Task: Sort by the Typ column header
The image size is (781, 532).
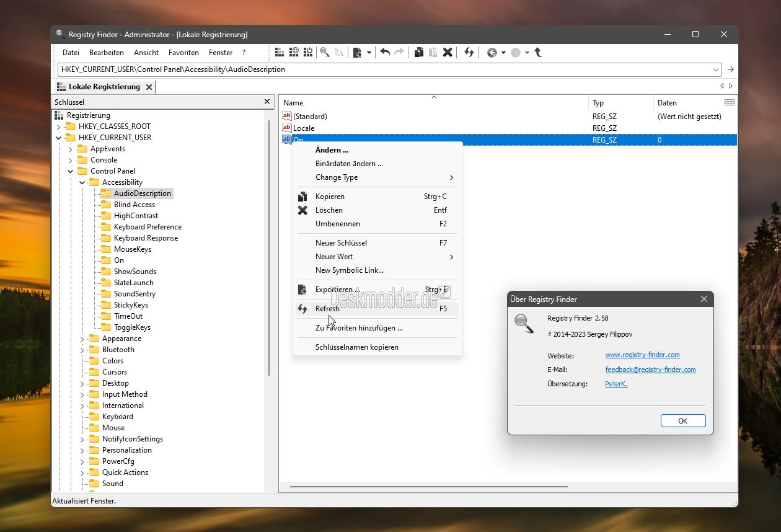Action: tap(620, 102)
